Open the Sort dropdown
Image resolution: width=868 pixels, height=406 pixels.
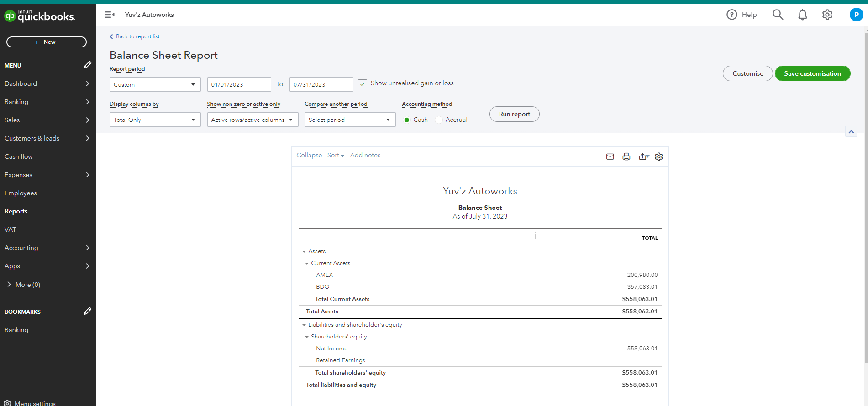pos(336,155)
